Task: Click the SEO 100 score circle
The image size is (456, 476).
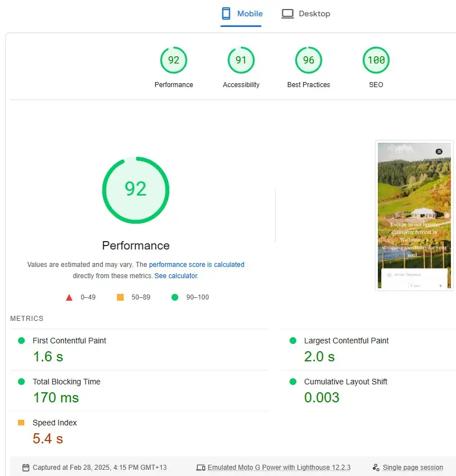Action: pyautogui.click(x=376, y=60)
